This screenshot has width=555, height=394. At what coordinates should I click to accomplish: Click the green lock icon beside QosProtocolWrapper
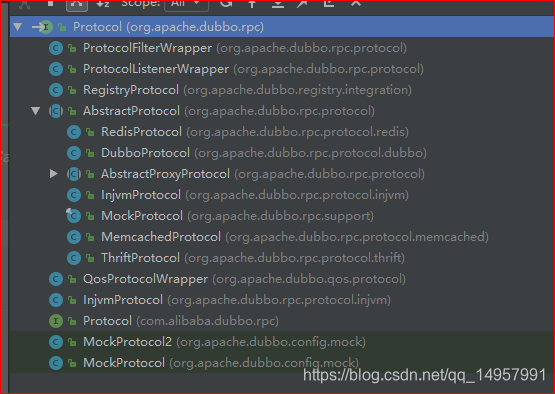click(72, 279)
